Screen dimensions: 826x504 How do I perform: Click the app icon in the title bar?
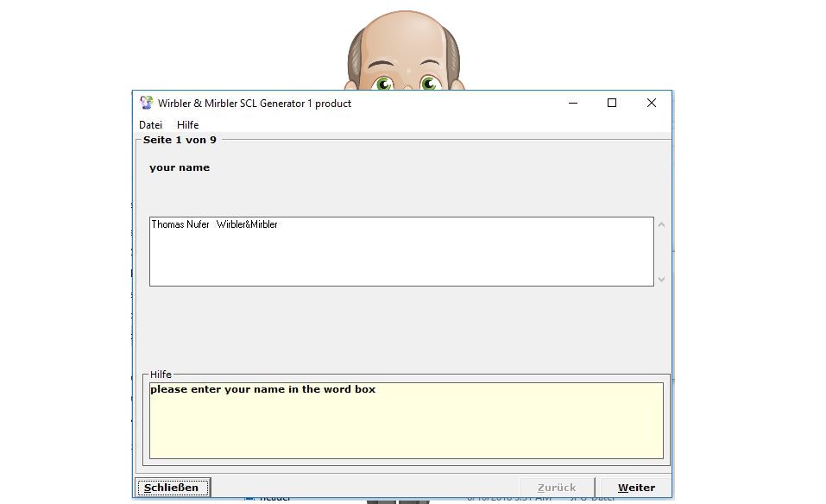[x=146, y=104]
